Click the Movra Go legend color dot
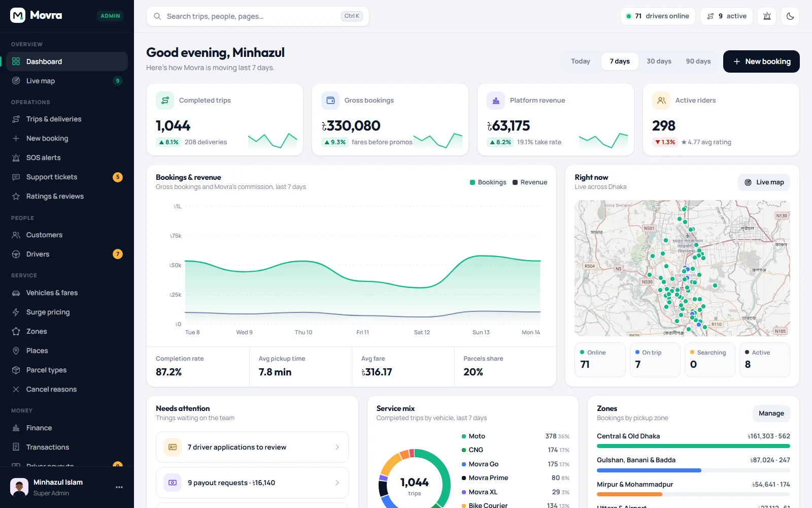 point(464,464)
